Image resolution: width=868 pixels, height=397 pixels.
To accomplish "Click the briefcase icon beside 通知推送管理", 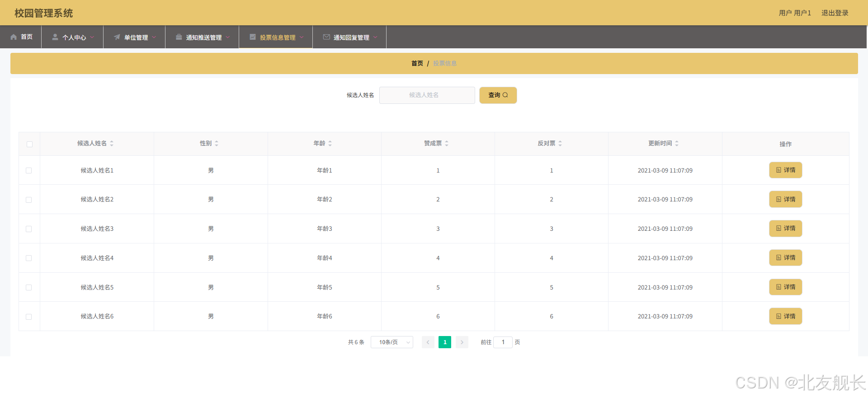I will (x=179, y=37).
